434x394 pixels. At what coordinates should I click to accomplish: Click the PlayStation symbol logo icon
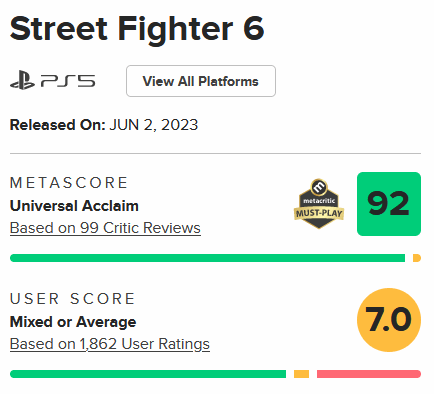22,80
